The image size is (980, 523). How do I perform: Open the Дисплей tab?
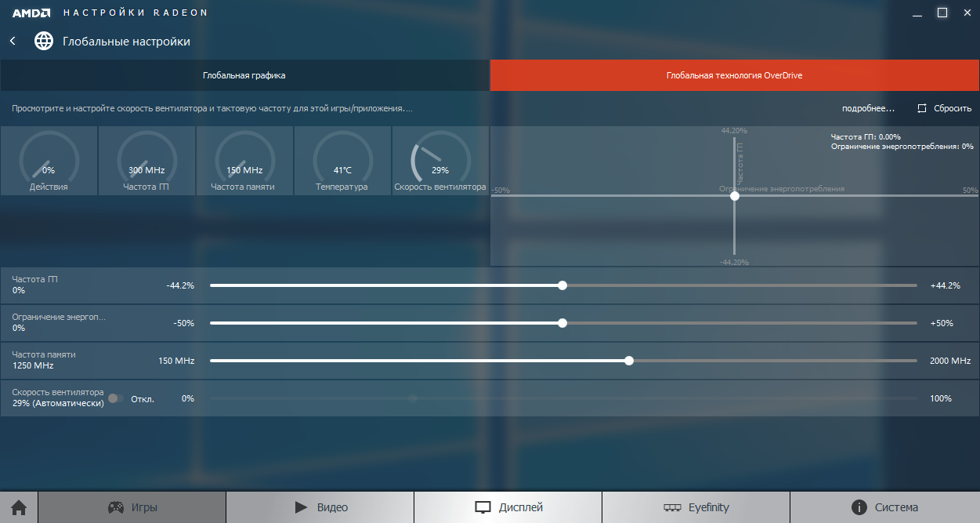point(508,507)
